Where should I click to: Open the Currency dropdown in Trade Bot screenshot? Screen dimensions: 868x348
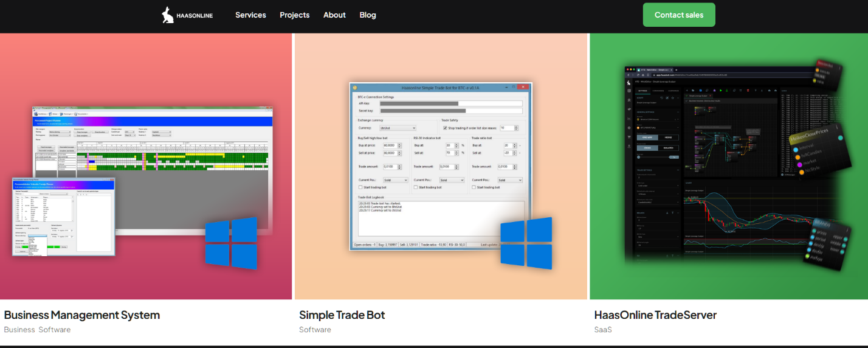[398, 128]
